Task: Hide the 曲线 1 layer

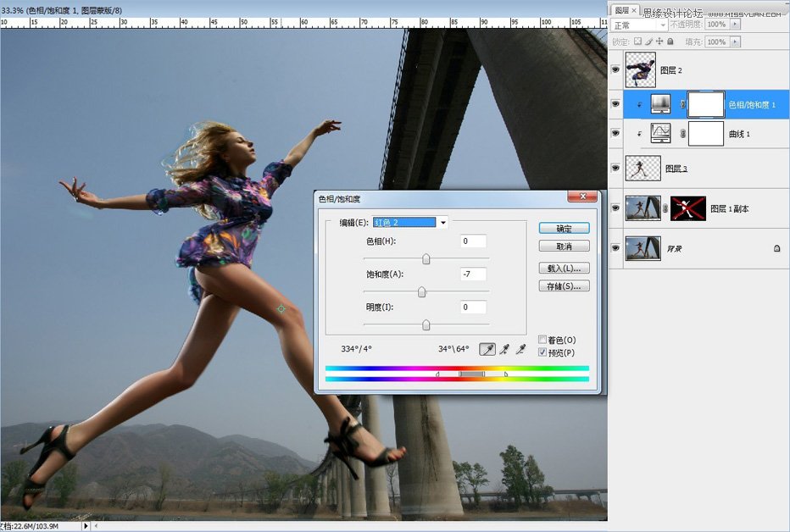Action: (615, 133)
